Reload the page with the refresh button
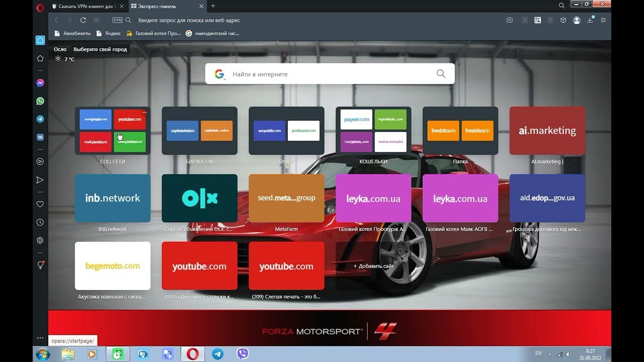Image resolution: width=644 pixels, height=362 pixels. (83, 20)
